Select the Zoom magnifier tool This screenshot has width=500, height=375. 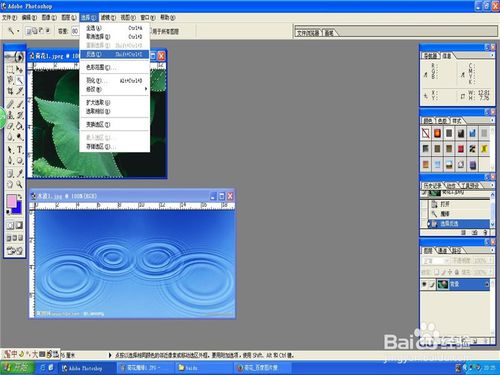point(20,184)
